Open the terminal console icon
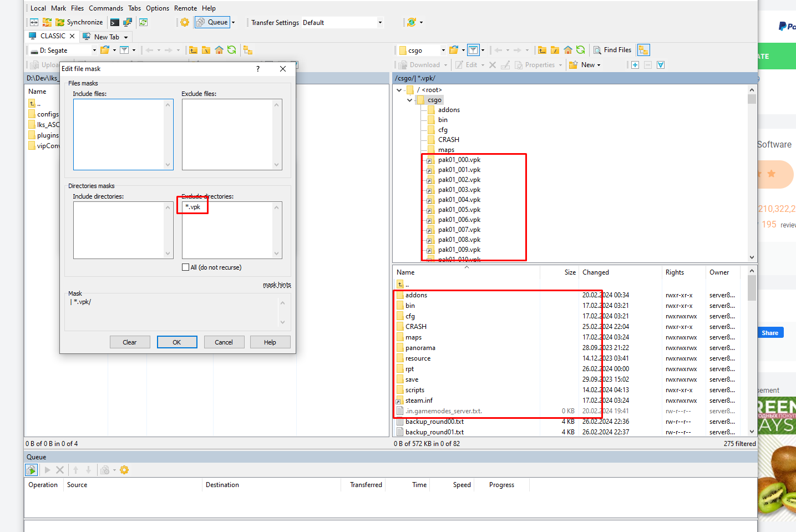Viewport: 796px width, 532px height. point(115,23)
